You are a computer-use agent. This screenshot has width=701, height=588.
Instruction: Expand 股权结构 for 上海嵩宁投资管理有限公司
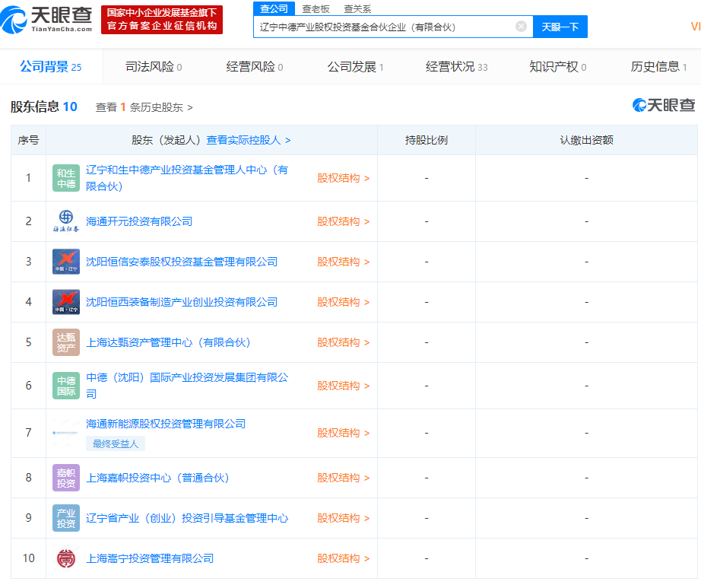(x=343, y=558)
